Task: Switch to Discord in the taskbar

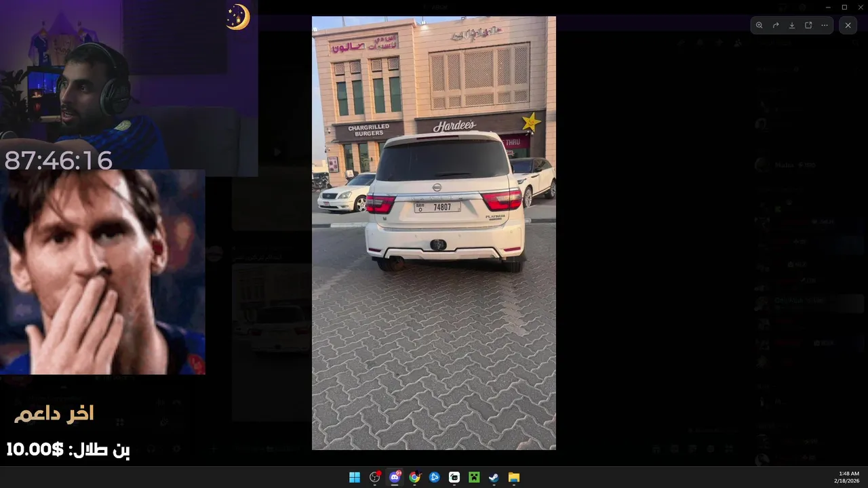Action: 394,477
